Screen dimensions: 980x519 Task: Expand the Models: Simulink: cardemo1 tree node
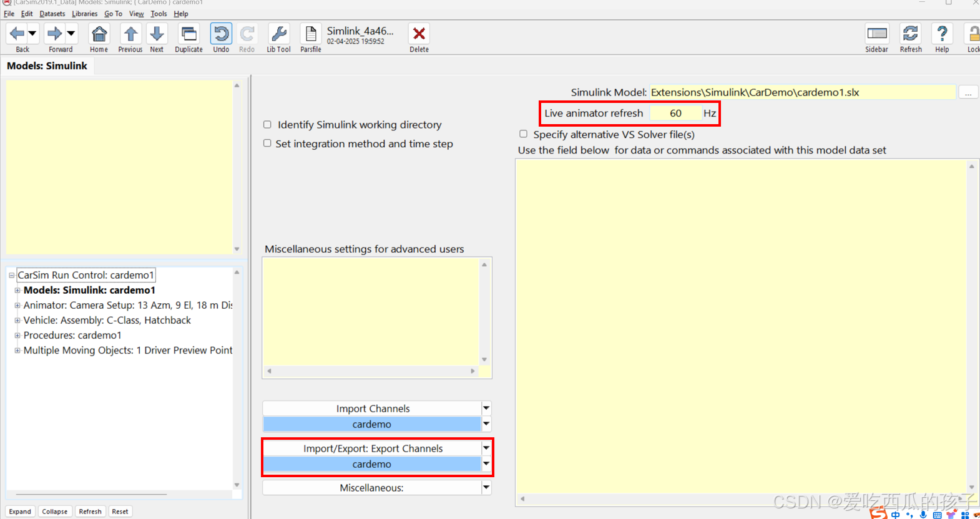(x=17, y=290)
